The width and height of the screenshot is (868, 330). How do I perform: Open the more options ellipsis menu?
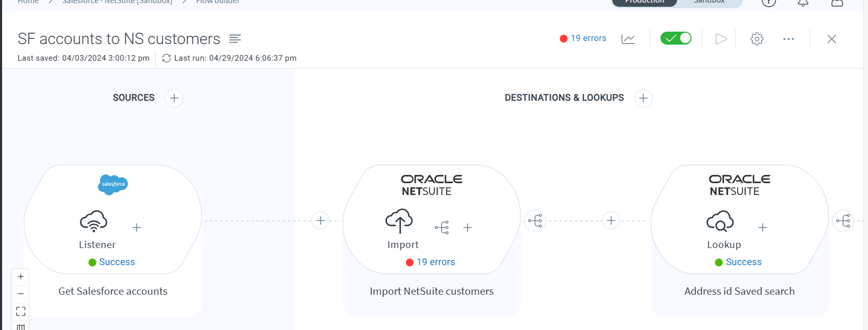tap(788, 39)
